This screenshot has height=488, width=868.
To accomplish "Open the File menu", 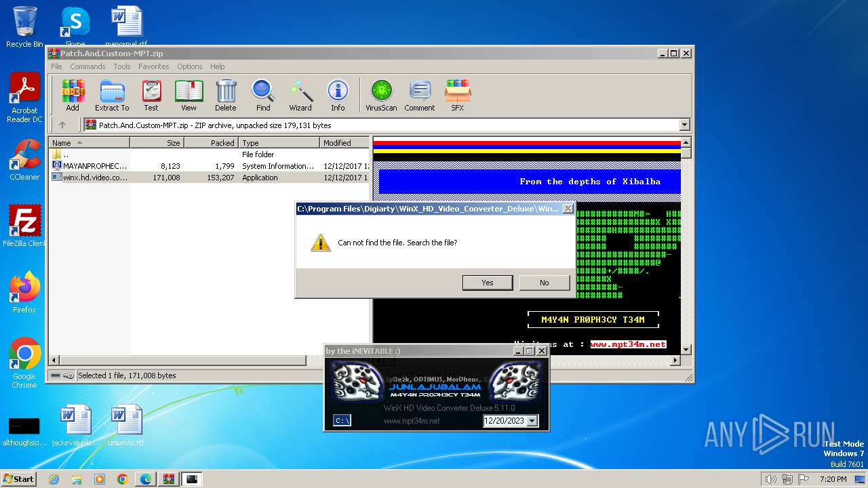I will [56, 66].
